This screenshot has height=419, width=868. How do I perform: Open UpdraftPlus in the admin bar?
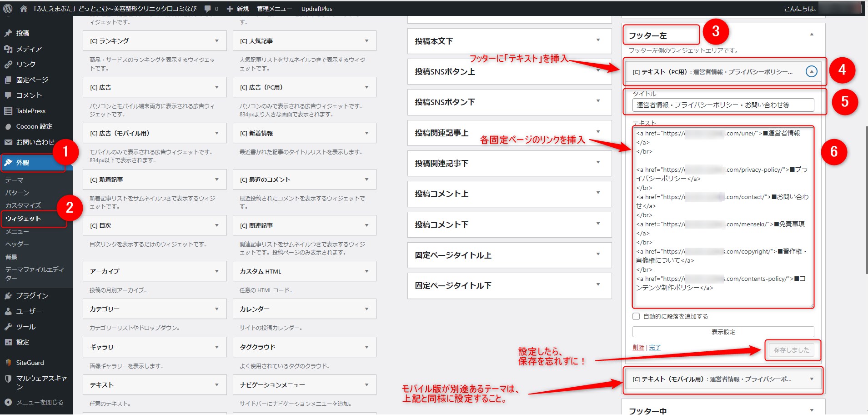pyautogui.click(x=316, y=9)
